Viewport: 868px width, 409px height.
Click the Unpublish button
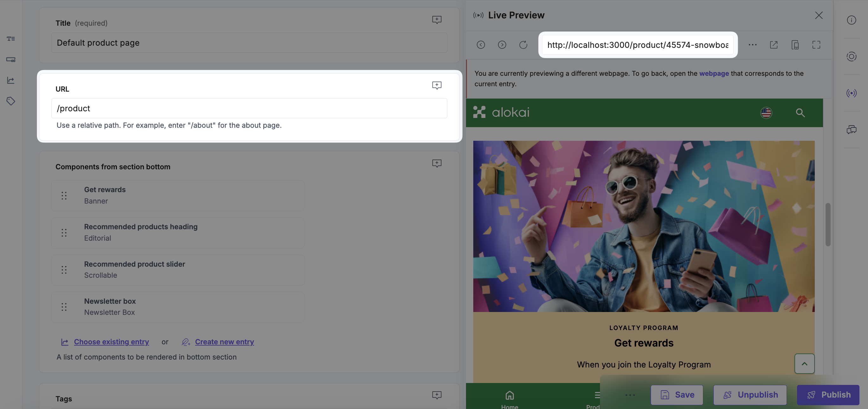pos(750,395)
